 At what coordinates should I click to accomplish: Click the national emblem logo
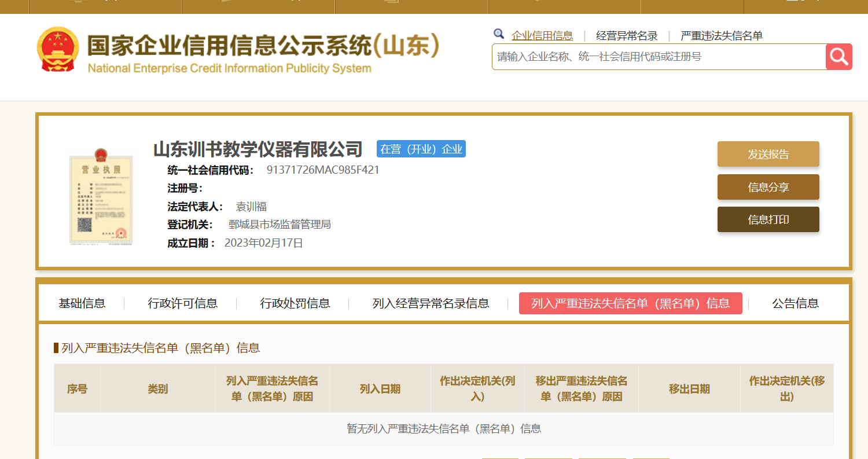coord(58,50)
